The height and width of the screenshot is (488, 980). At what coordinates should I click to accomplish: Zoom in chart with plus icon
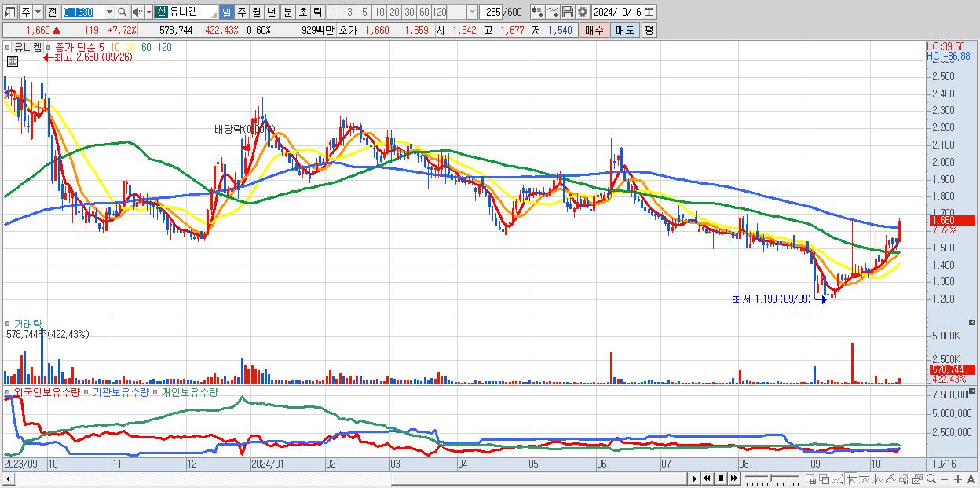pos(958,479)
